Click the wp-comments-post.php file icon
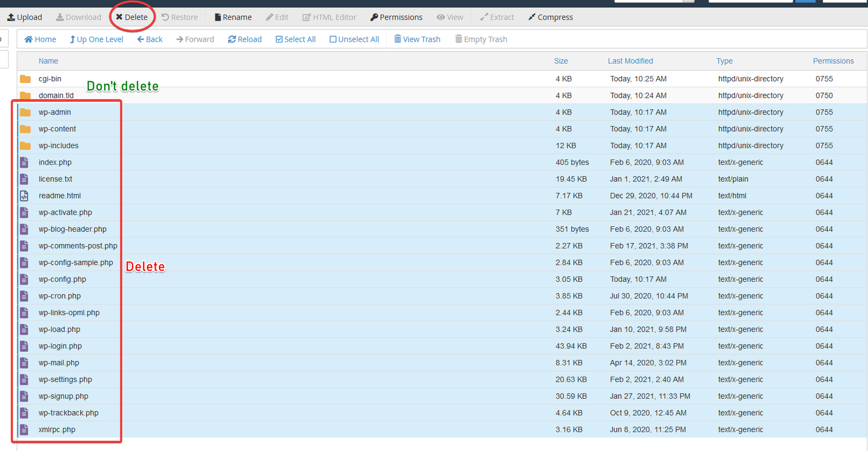This screenshot has height=451, width=868. [x=24, y=246]
